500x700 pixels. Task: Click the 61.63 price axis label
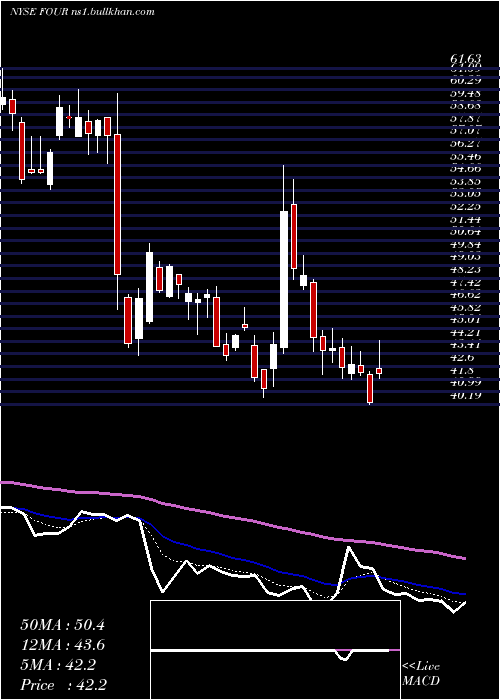466,59
